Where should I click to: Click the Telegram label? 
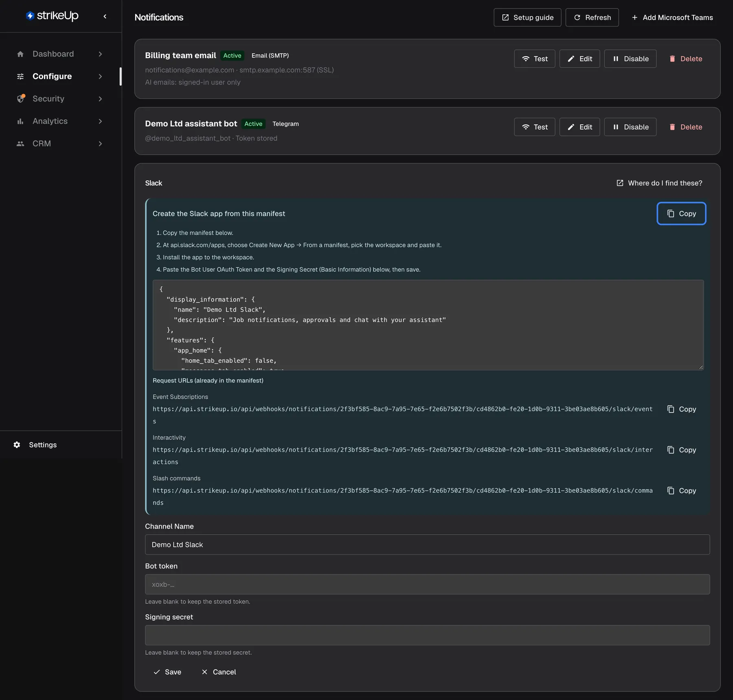(285, 124)
